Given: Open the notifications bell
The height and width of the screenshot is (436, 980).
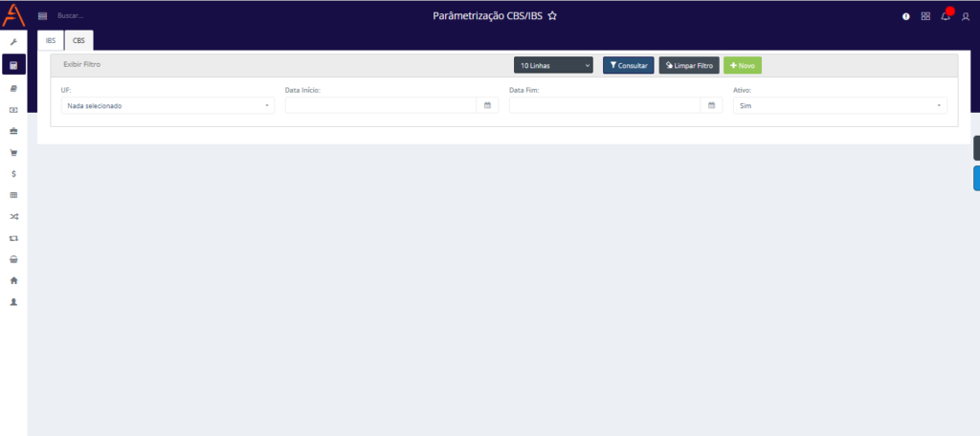Looking at the screenshot, I should (x=946, y=16).
